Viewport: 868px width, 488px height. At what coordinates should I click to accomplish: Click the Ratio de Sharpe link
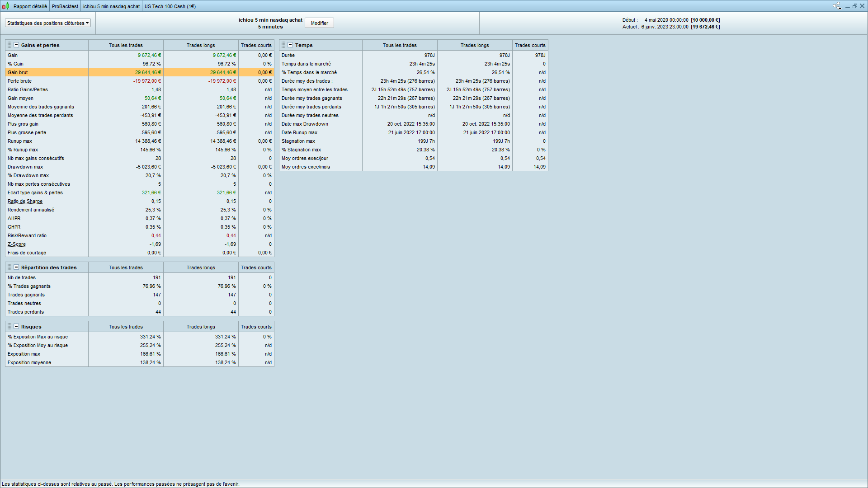25,202
